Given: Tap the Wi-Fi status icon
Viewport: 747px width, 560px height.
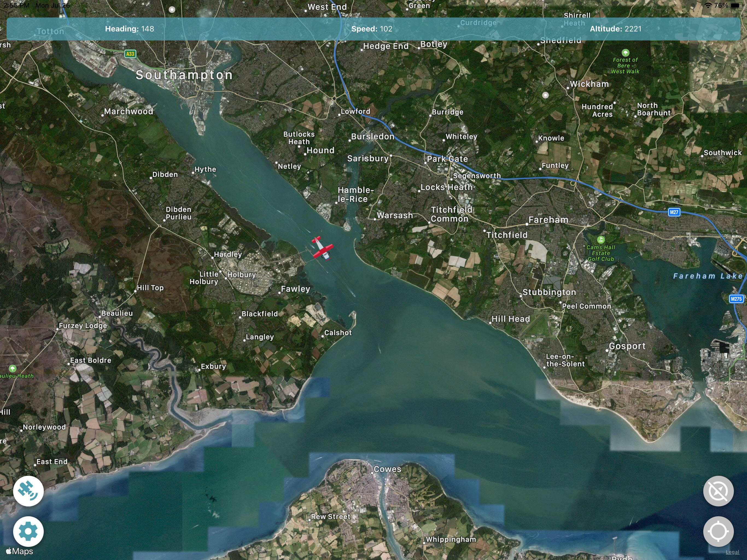Looking at the screenshot, I should pyautogui.click(x=708, y=5).
